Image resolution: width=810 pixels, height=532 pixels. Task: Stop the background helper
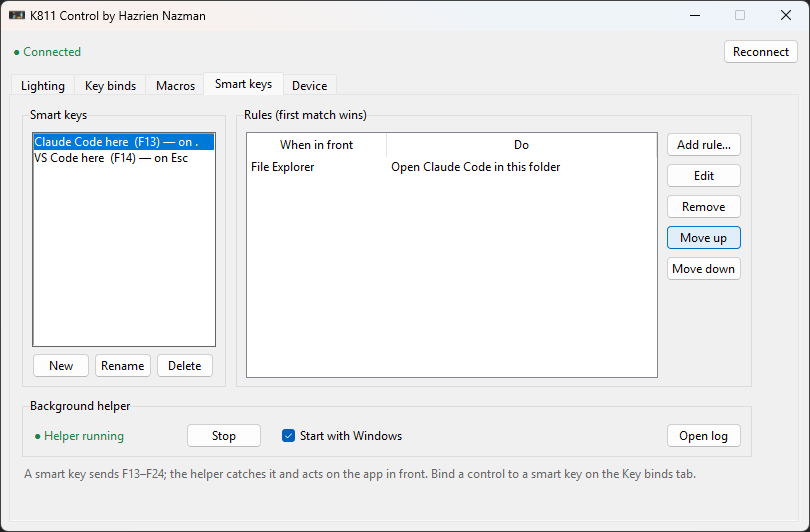tap(224, 436)
